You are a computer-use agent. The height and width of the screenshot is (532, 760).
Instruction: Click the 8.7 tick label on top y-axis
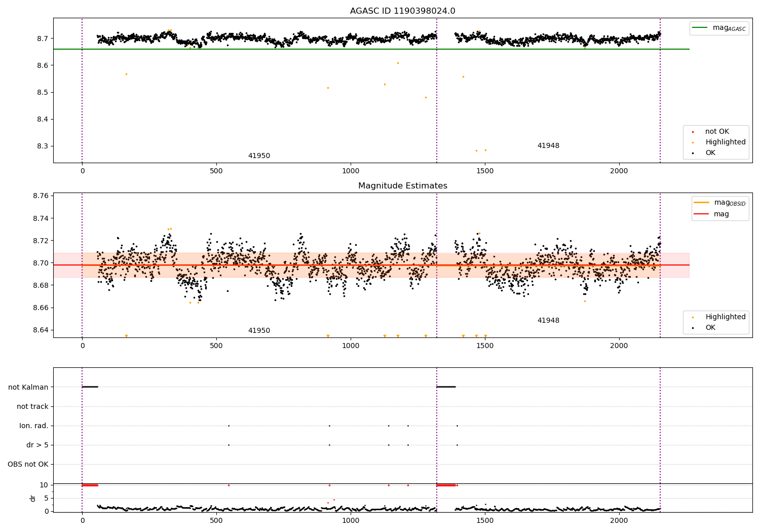[x=43, y=39]
